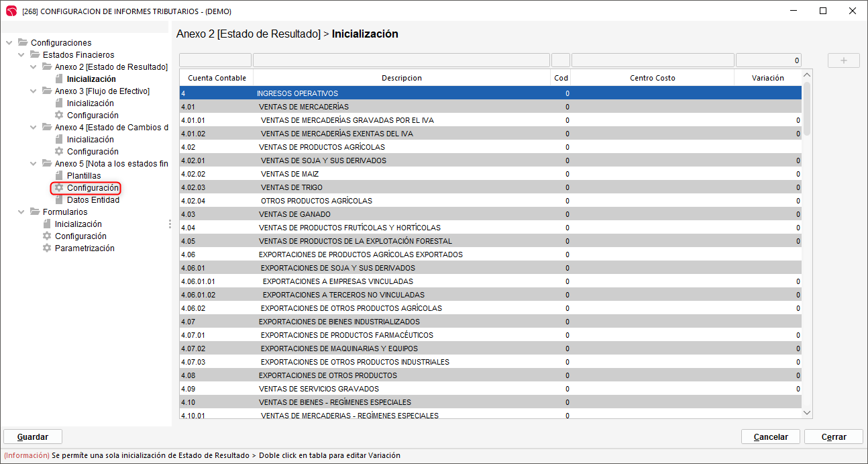
Task: Click the folder icon of Estados Finacieros
Action: 35,55
